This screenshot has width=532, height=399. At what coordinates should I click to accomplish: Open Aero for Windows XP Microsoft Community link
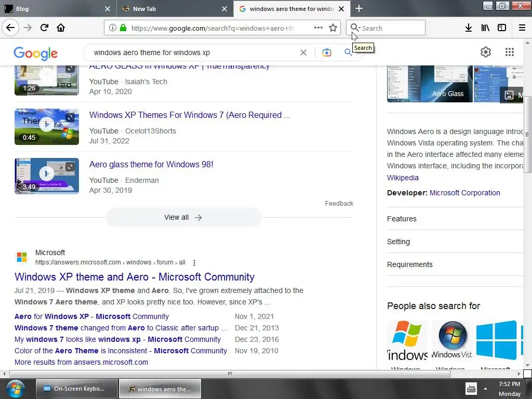(91, 316)
